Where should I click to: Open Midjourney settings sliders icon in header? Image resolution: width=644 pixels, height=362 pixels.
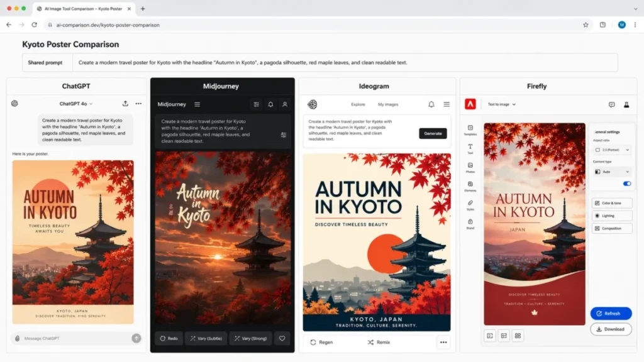click(257, 104)
